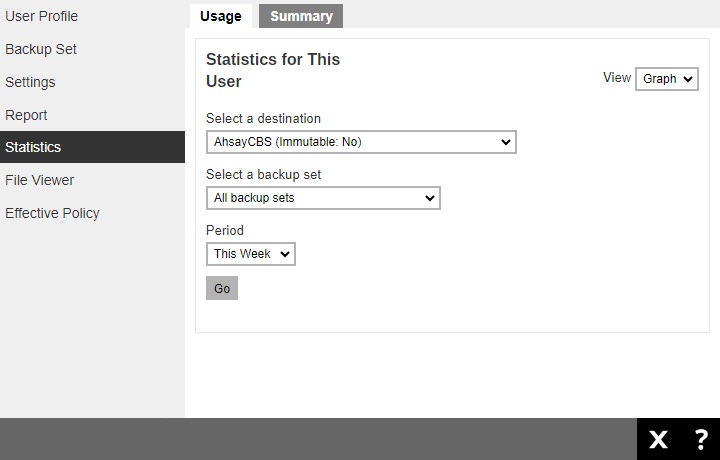The width and height of the screenshot is (720, 460).
Task: Switch to the Summary tab
Action: coord(301,16)
